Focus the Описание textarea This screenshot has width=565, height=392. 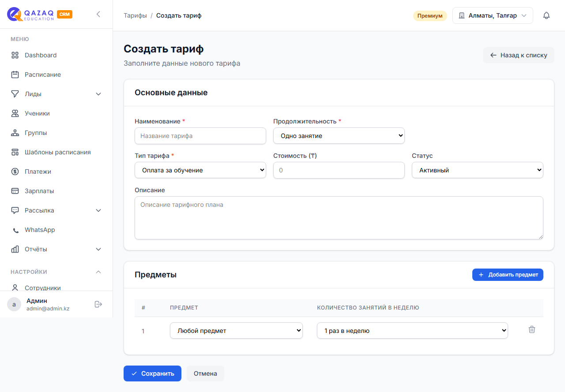point(339,218)
